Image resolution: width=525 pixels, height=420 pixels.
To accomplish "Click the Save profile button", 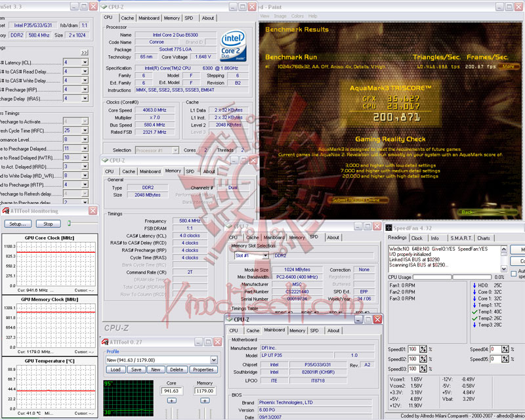I will (x=136, y=369).
